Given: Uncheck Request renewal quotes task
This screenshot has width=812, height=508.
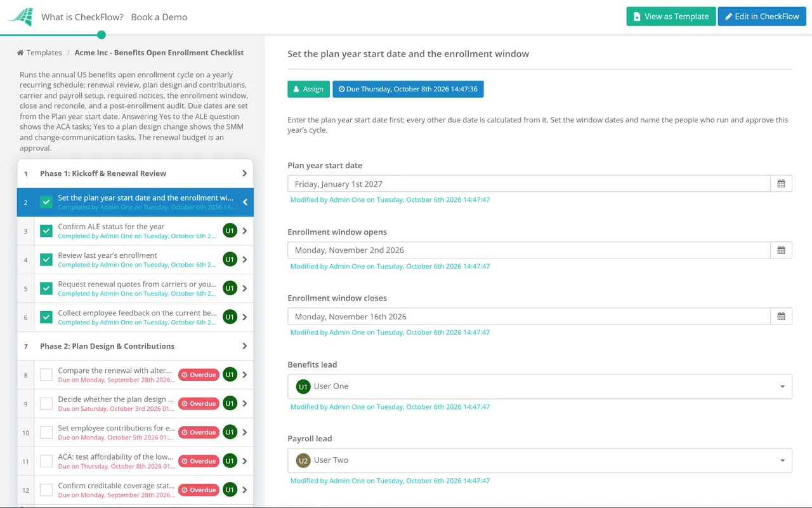Looking at the screenshot, I should click(x=46, y=288).
